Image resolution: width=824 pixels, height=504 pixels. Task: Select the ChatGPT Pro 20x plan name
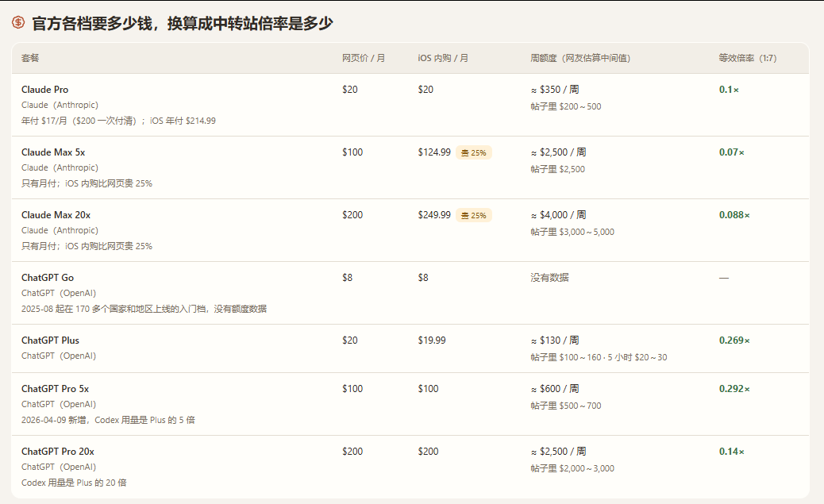(x=58, y=451)
